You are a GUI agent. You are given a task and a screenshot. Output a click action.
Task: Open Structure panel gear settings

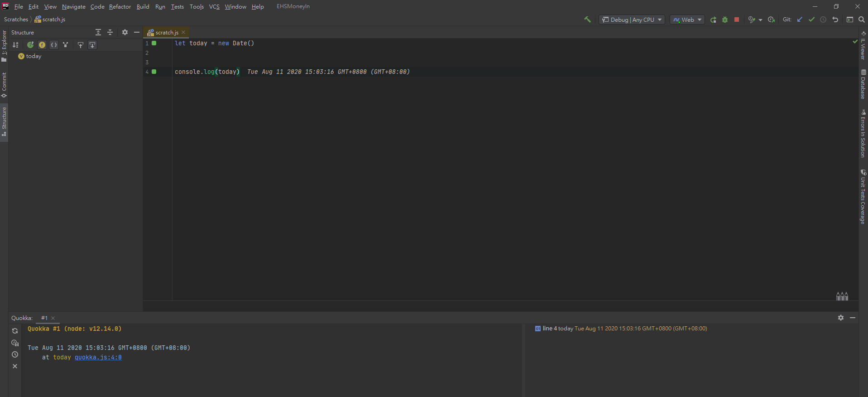click(125, 32)
